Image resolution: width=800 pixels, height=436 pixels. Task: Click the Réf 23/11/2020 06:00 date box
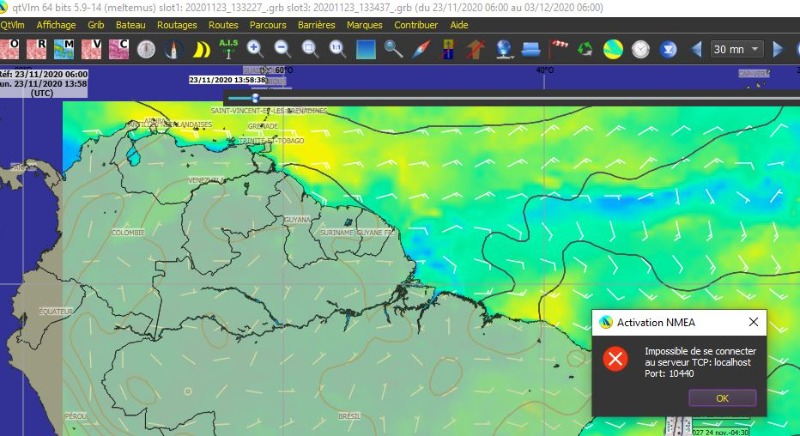[x=44, y=83]
